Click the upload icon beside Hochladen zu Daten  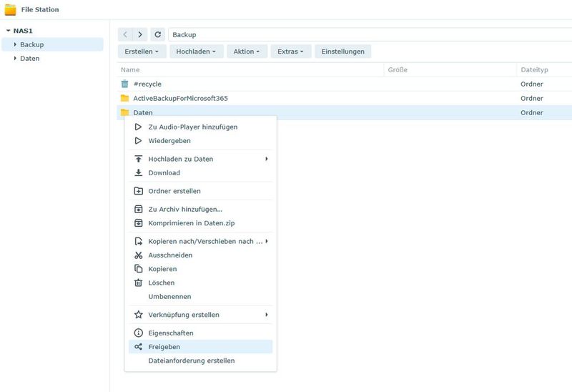tap(138, 159)
